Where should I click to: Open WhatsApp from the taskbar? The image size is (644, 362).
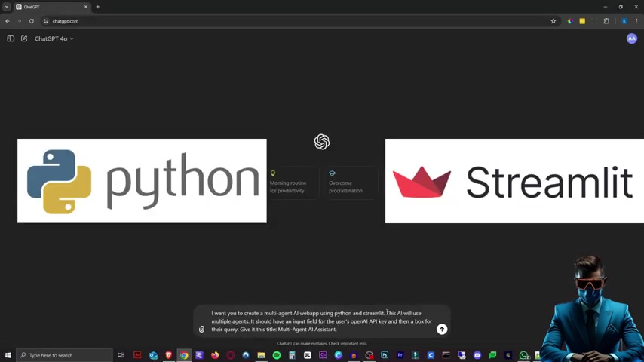pyautogui.click(x=523, y=355)
